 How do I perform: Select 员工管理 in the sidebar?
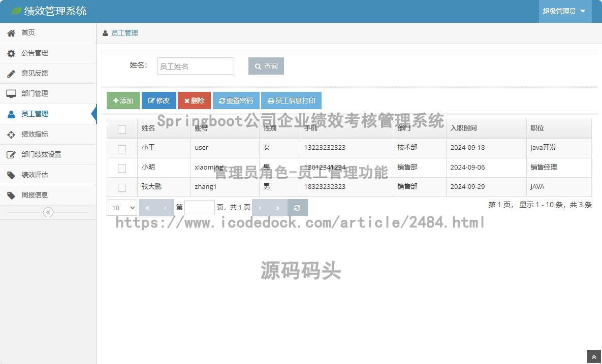point(48,114)
